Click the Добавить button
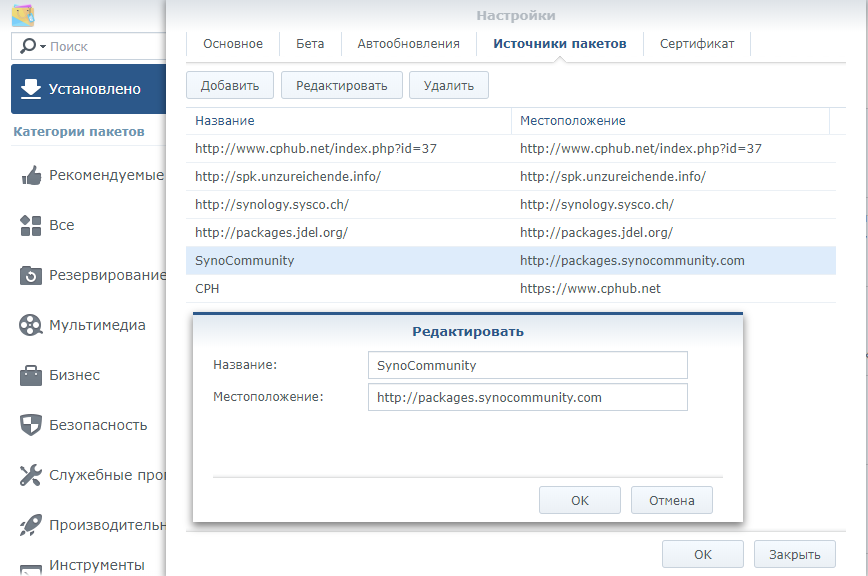This screenshot has width=868, height=576. click(x=230, y=85)
